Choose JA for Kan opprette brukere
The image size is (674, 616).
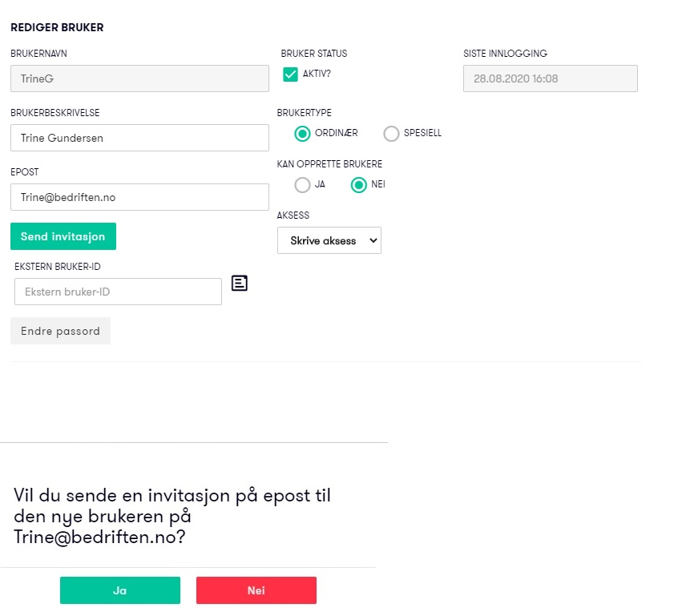302,185
